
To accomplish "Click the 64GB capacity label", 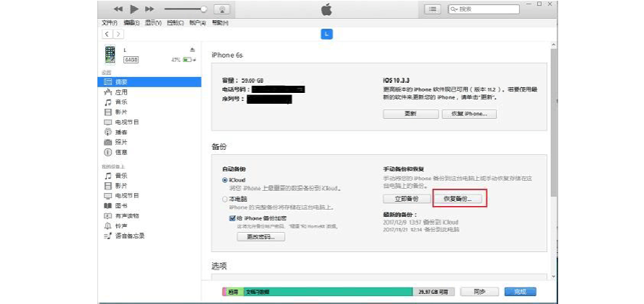I will pos(131,60).
